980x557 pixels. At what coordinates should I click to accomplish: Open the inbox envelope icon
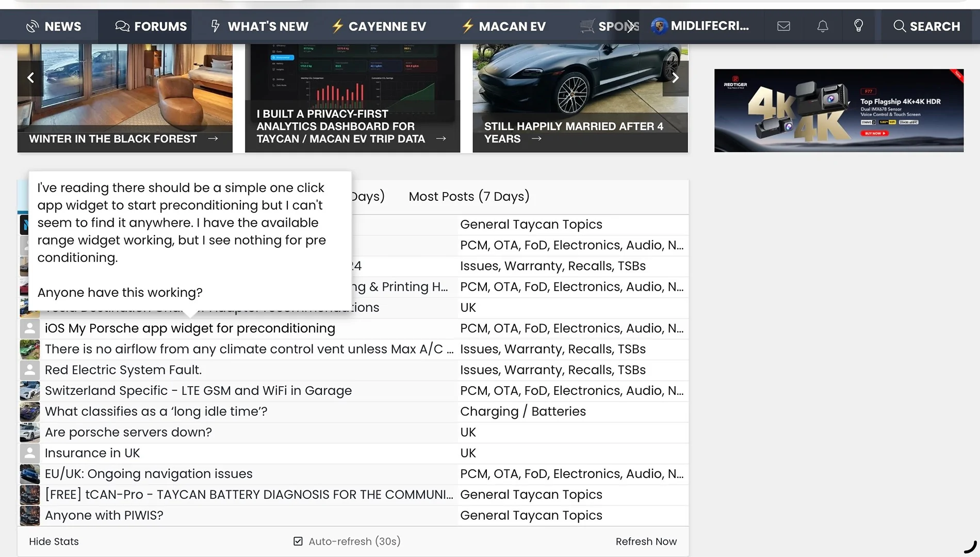tap(783, 26)
